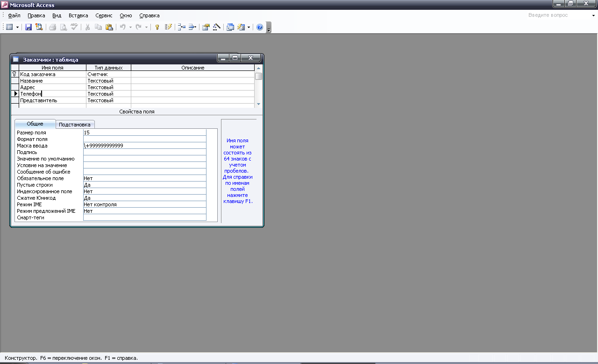Click the row selector with the key icon
598x364 pixels.
(x=15, y=74)
